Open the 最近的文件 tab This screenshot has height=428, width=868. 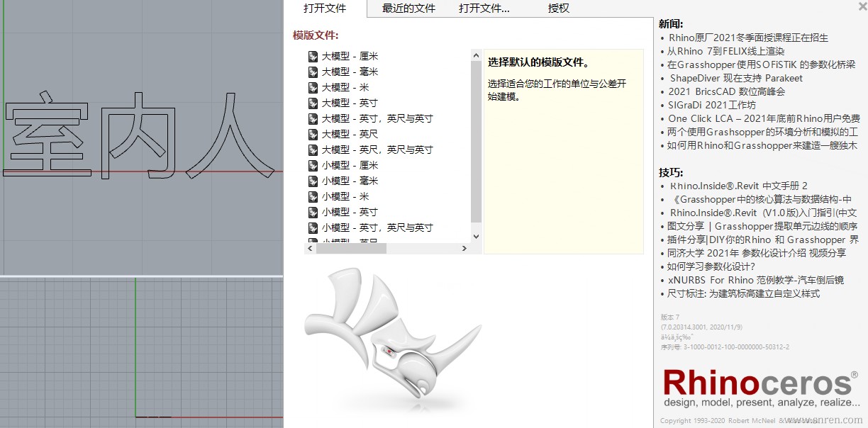pos(408,9)
